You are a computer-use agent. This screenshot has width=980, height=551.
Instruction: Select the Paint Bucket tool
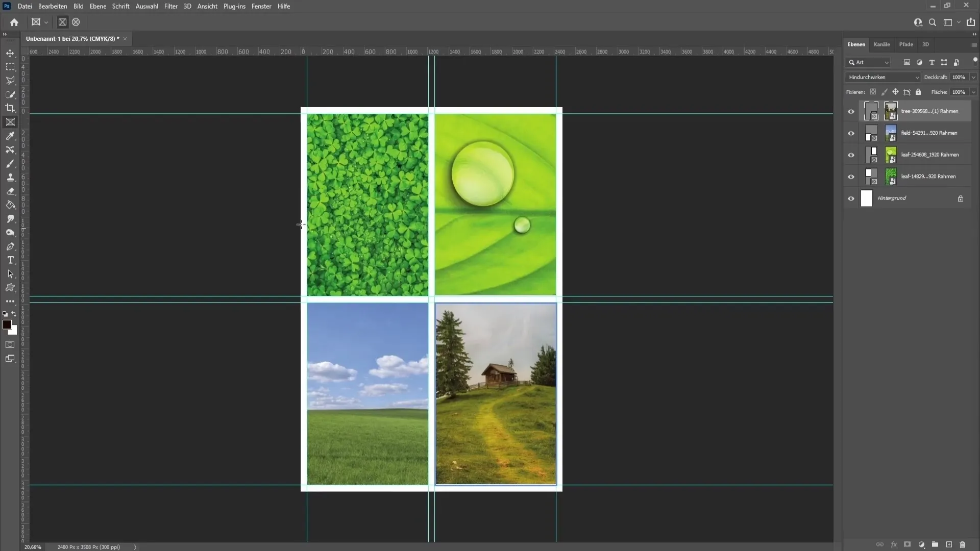[10, 205]
